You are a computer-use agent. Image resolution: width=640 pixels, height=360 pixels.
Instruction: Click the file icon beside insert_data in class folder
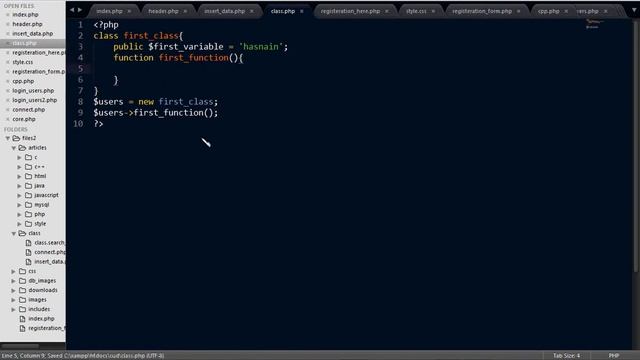tap(29, 262)
